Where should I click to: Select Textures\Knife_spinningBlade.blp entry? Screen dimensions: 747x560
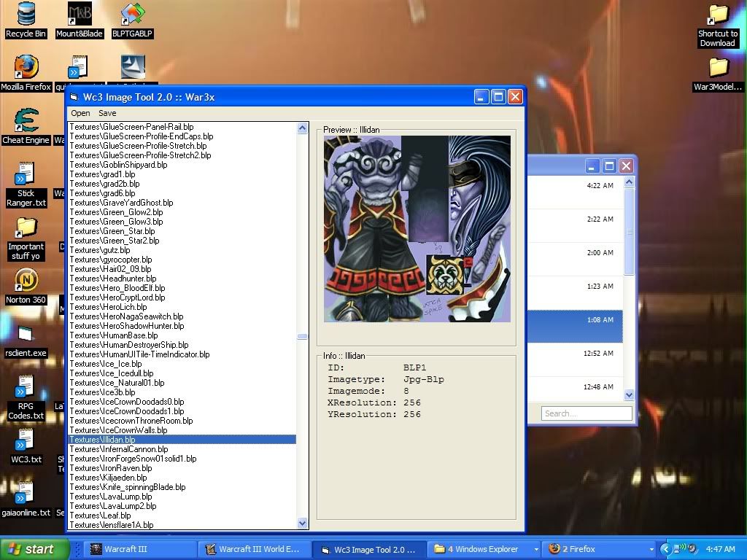click(x=182, y=486)
